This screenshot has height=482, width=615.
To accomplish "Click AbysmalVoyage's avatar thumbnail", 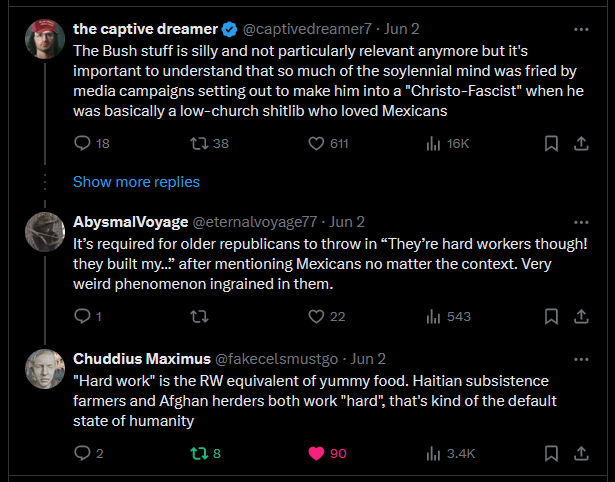I will (45, 232).
